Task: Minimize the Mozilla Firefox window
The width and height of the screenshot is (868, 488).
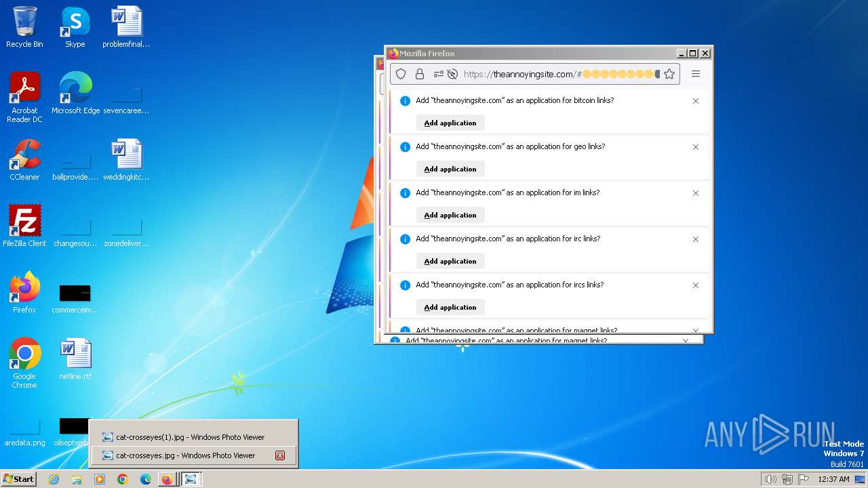Action: pyautogui.click(x=682, y=54)
